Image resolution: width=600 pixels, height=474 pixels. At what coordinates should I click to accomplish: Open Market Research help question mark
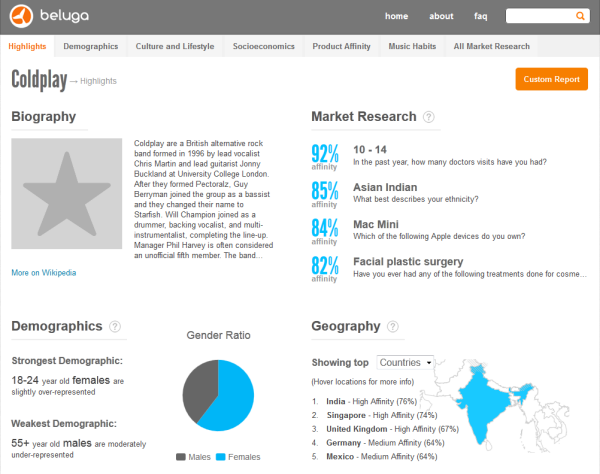coord(429,117)
